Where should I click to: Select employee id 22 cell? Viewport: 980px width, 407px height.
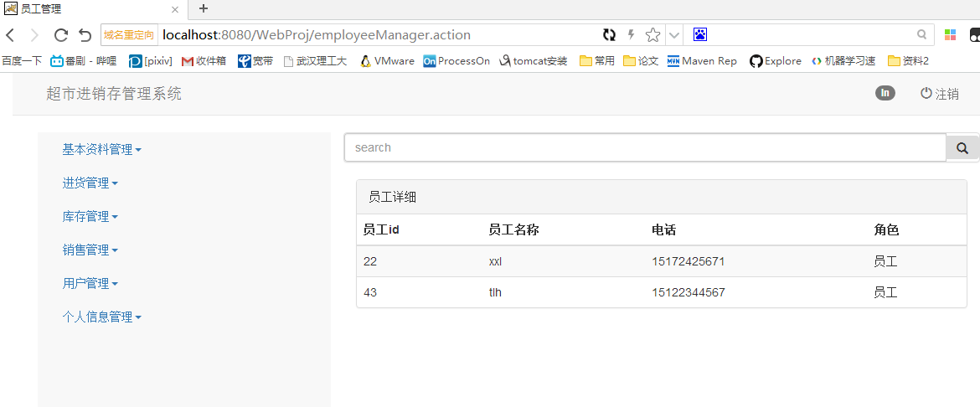[x=370, y=261]
